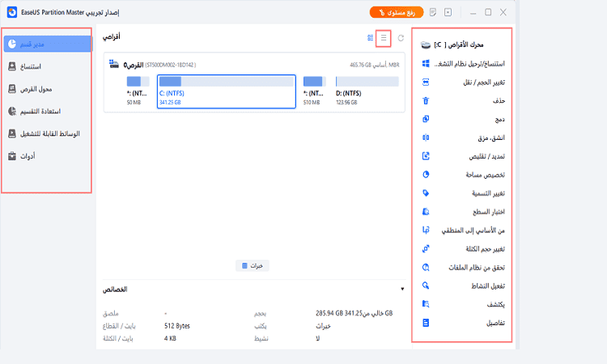This screenshot has width=607, height=364.
Task: Open the feedback note icon in title bar
Action: click(433, 12)
